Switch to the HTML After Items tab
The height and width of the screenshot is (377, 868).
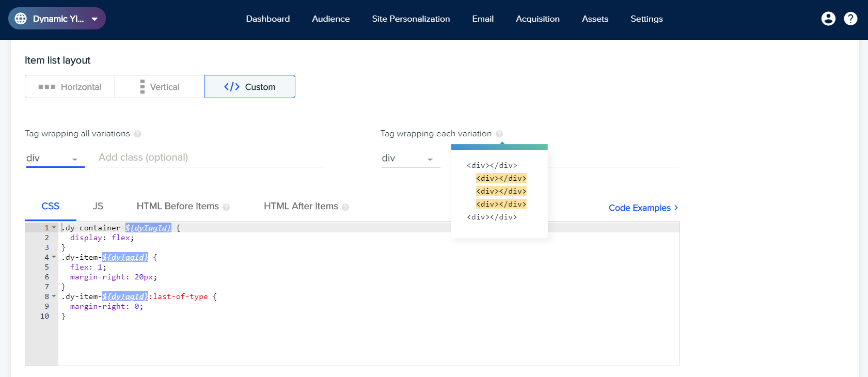point(301,206)
